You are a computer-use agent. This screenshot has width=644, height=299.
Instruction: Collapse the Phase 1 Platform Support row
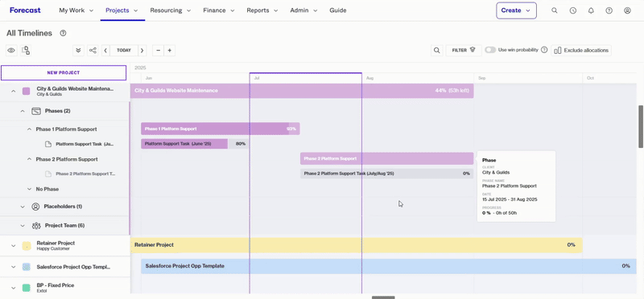click(29, 129)
